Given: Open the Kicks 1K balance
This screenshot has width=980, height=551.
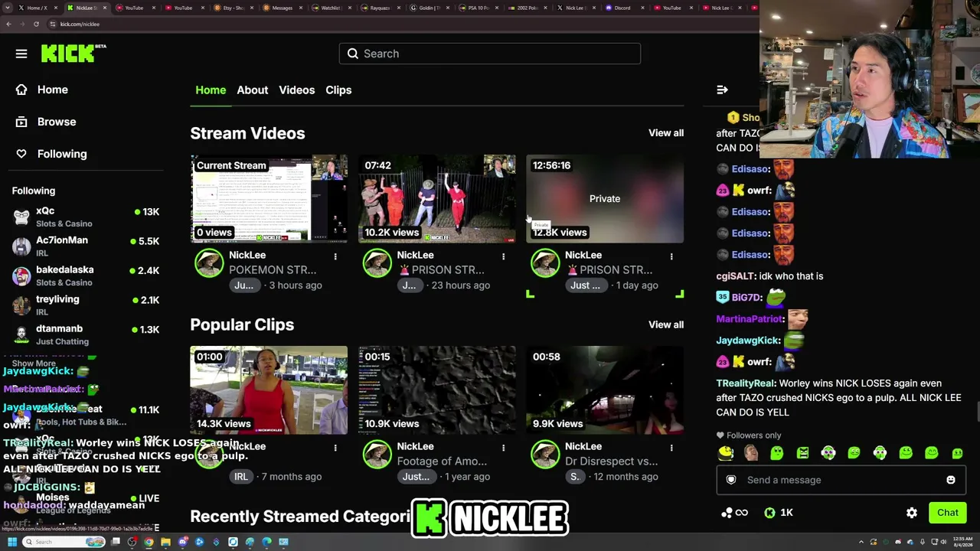Looking at the screenshot, I should tap(779, 513).
